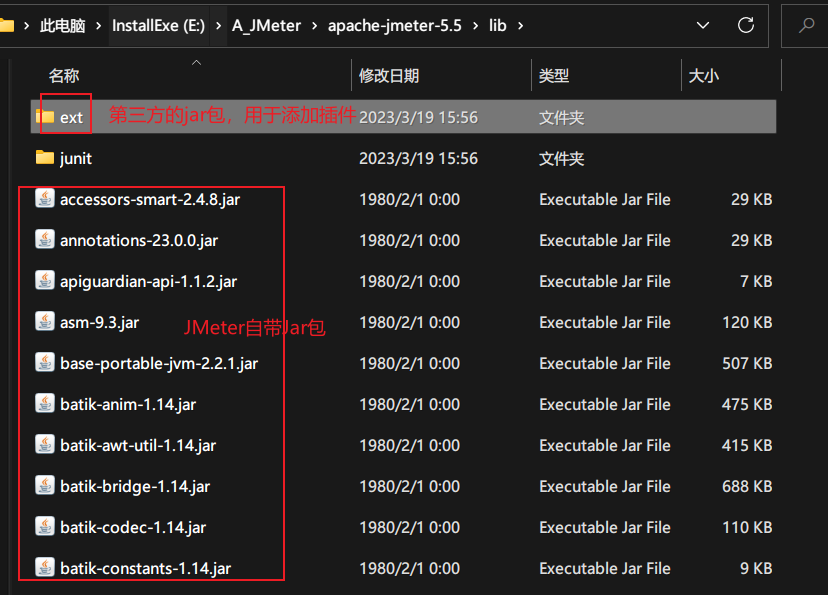Select the ext folder name

71,117
